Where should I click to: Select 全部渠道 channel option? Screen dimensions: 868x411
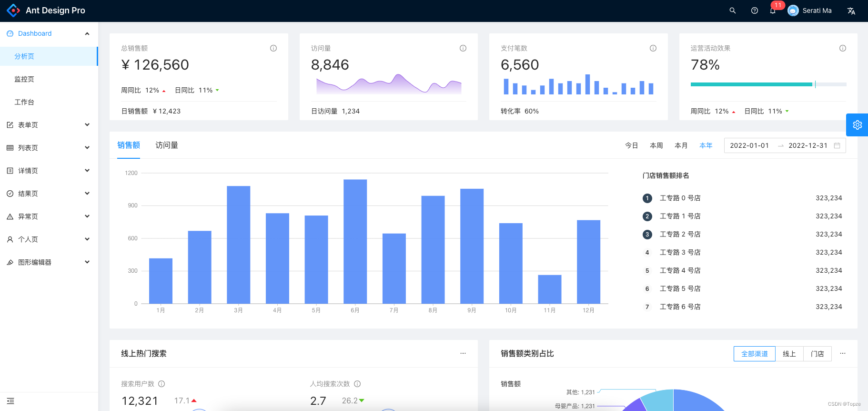pos(755,354)
